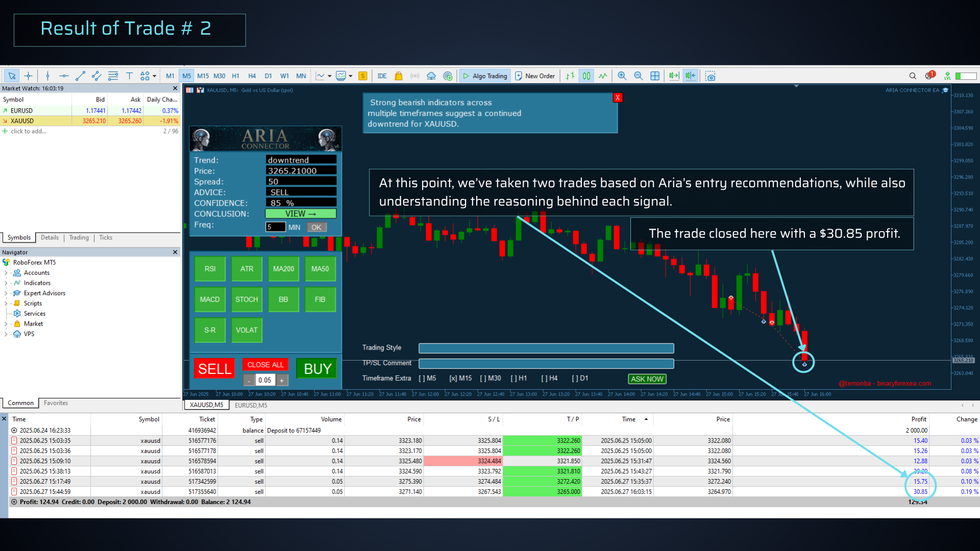
Task: Select the text label tool
Action: (129, 76)
